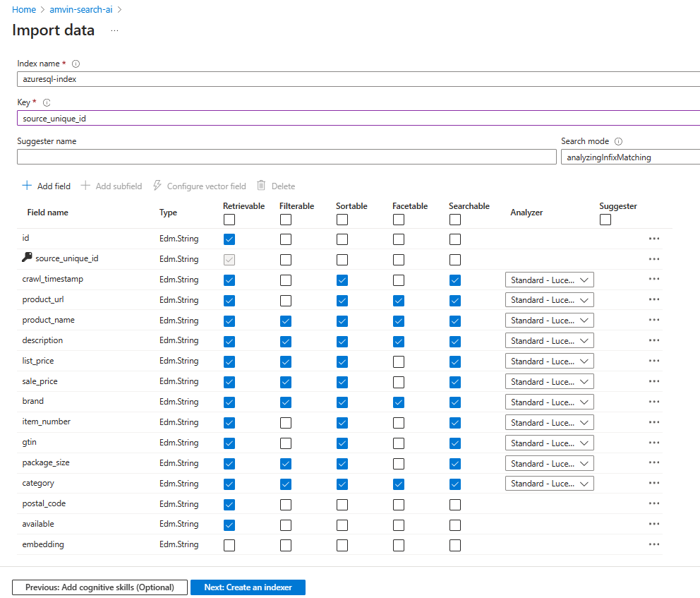Toggle the Filterable select-all header checkbox
The width and height of the screenshot is (700, 598).
pyautogui.click(x=286, y=220)
